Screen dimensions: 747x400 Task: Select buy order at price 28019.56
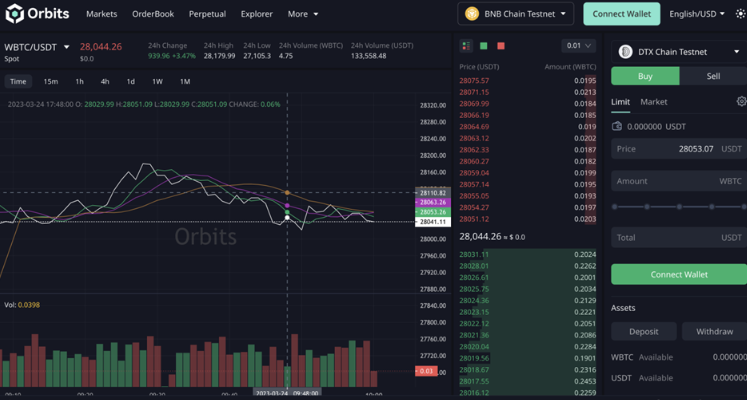pos(527,358)
